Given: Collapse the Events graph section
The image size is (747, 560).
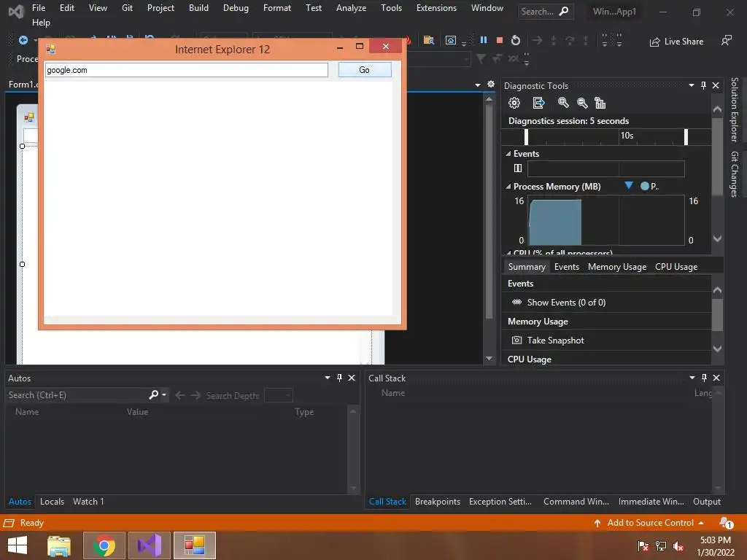Looking at the screenshot, I should click(508, 154).
